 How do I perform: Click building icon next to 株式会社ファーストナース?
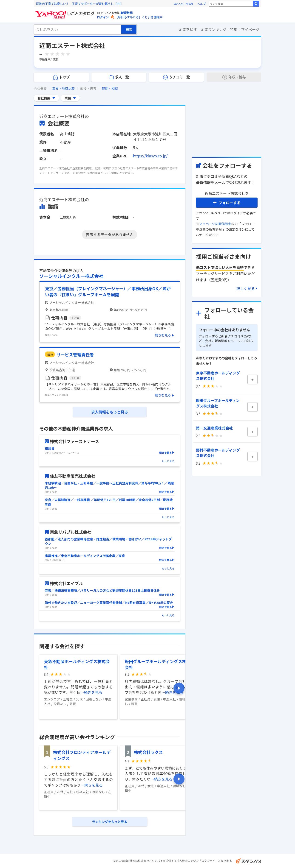[47, 441]
